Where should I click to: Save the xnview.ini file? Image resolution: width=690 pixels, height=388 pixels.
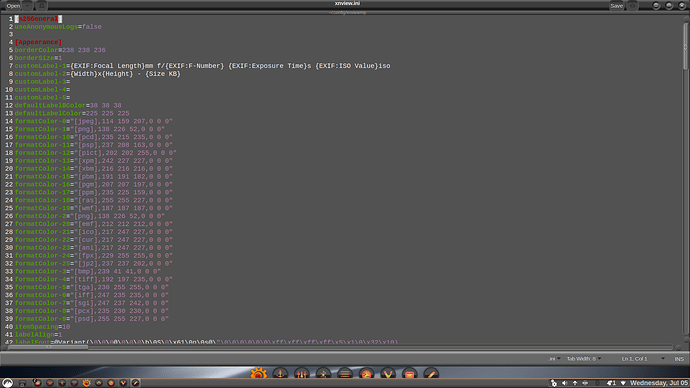pos(617,6)
